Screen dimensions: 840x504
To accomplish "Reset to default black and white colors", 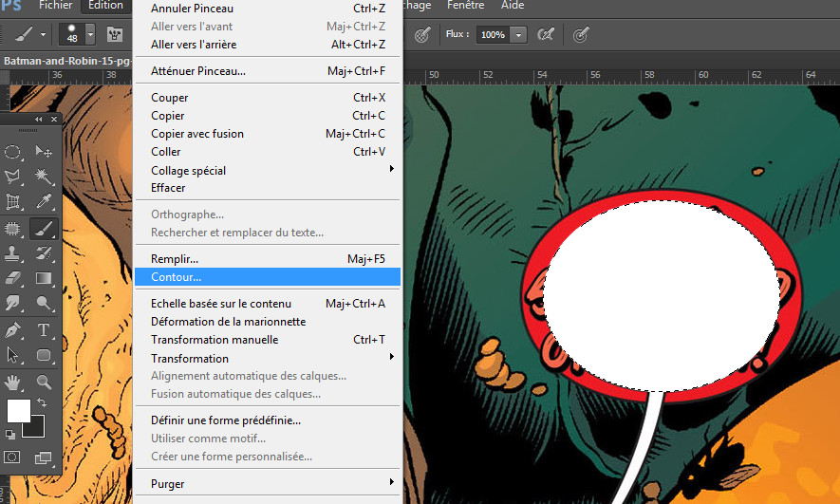I will (9, 435).
